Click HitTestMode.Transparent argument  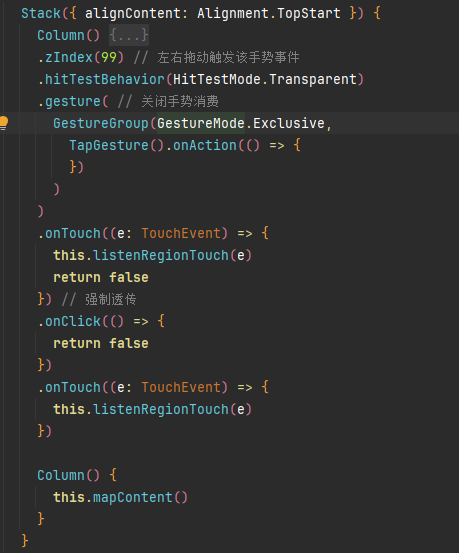tap(265, 79)
